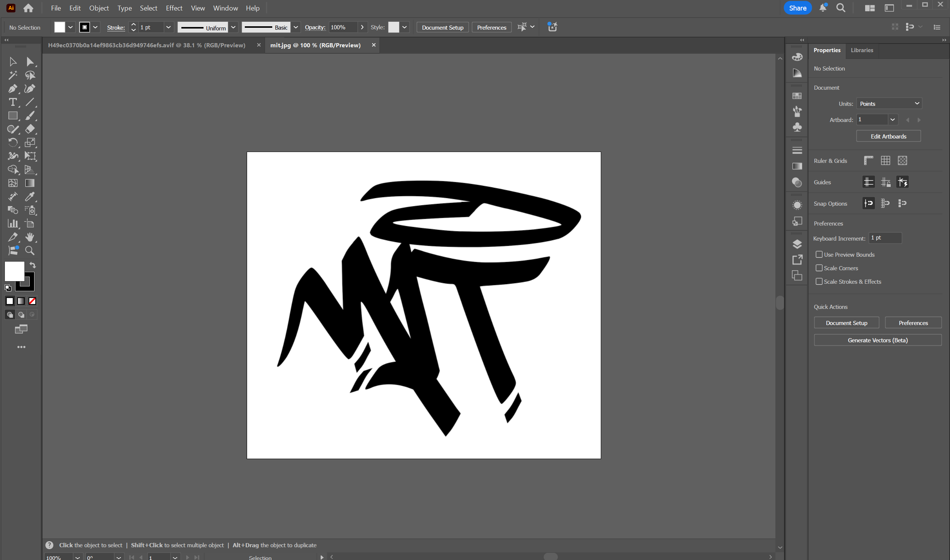Enable Use Preview Bounds checkbox
The width and height of the screenshot is (950, 560).
819,255
